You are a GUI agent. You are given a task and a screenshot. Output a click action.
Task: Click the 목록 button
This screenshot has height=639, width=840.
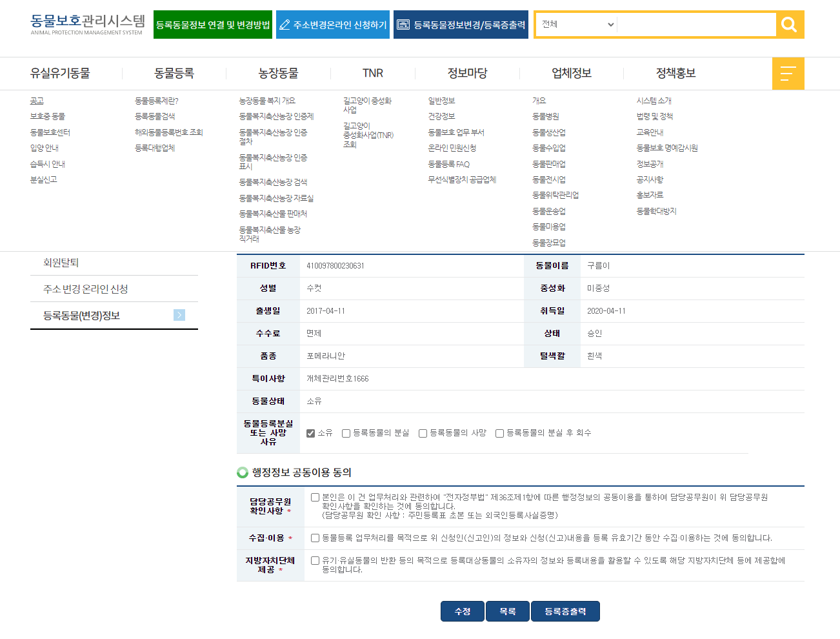pyautogui.click(x=508, y=611)
